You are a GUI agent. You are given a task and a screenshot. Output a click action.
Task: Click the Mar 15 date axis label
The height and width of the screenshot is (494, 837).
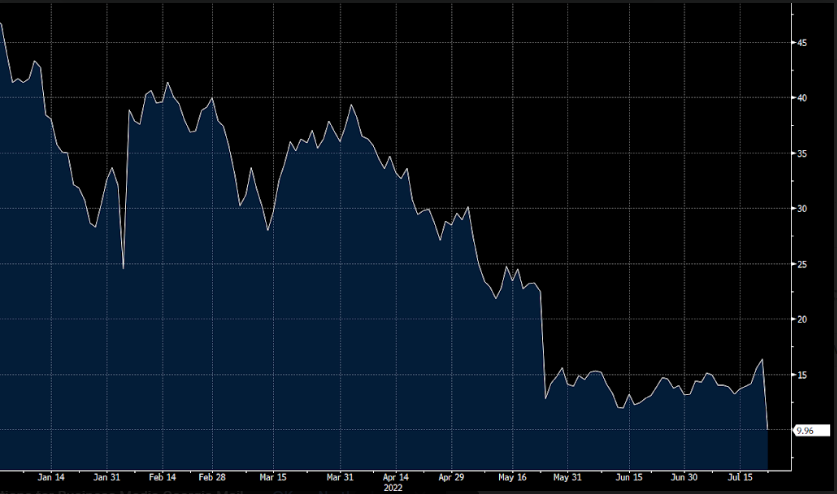[272, 477]
